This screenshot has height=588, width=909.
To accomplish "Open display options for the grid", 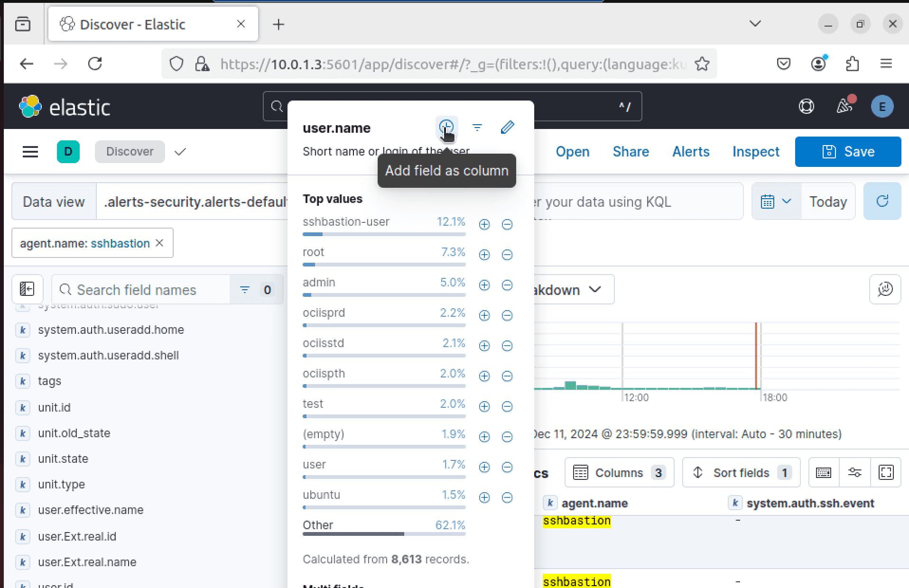I will (x=855, y=472).
